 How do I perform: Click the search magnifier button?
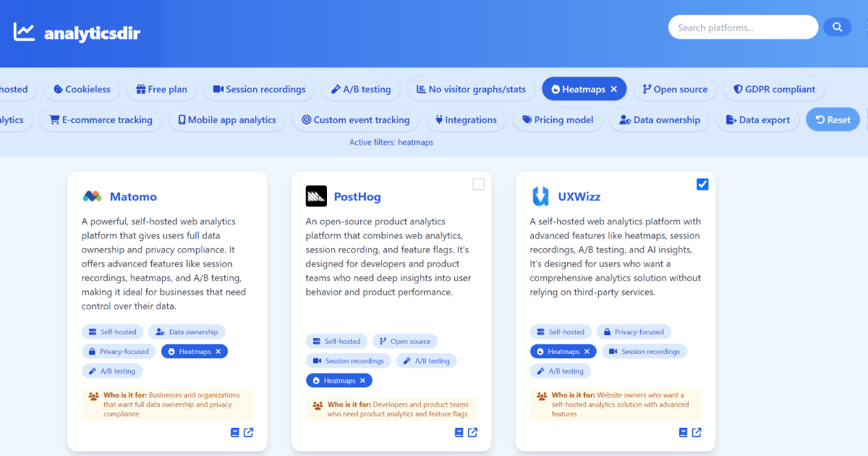[x=837, y=28]
